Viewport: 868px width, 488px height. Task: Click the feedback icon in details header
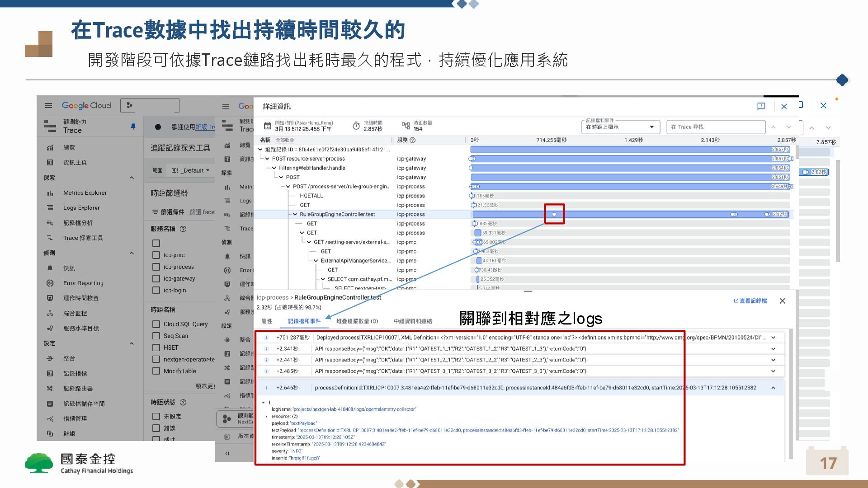coord(761,106)
